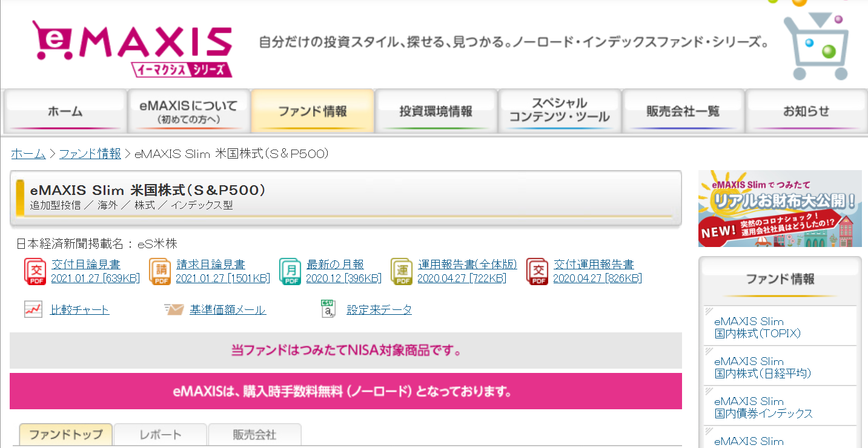868x448 pixels.
Task: Open the 基準価額メール link
Action: [228, 310]
